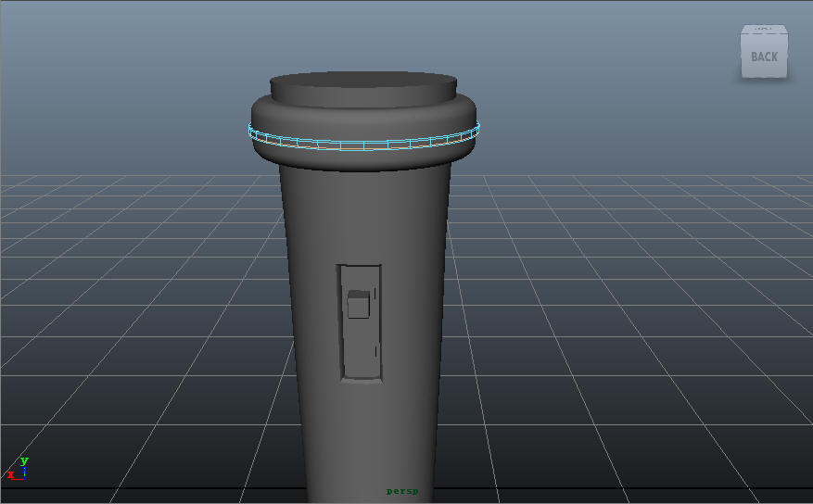The image size is (813, 504).
Task: Click the XYZ axis orientation indicator
Action: [17, 470]
